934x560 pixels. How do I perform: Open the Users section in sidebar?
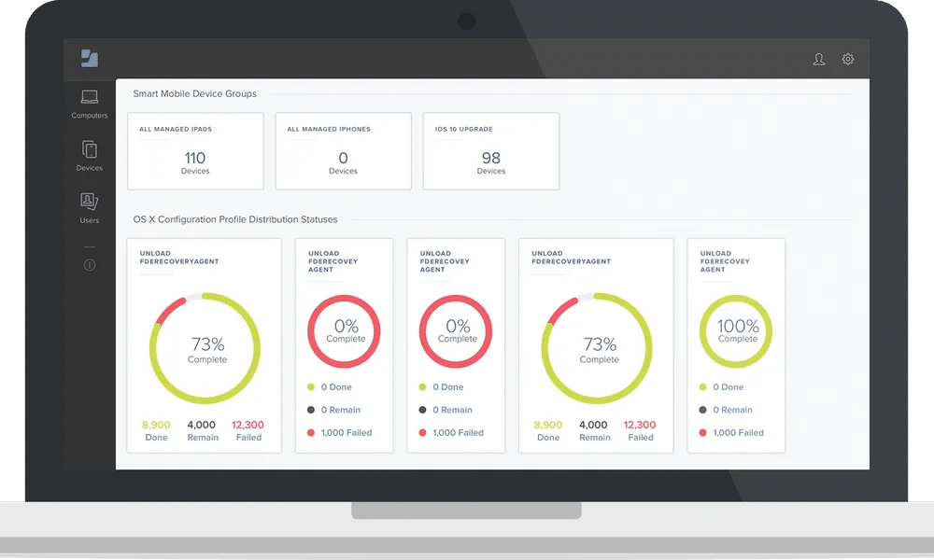(x=89, y=209)
